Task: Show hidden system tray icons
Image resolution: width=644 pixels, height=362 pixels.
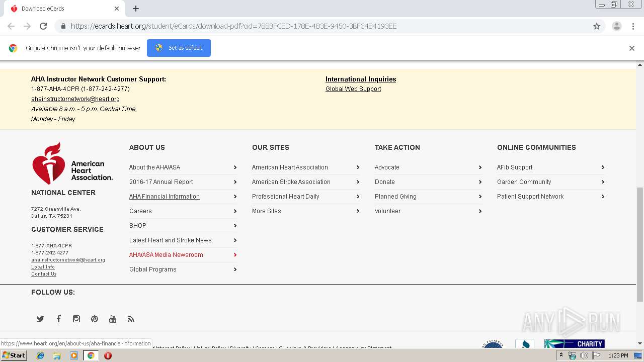Action: tap(561, 355)
